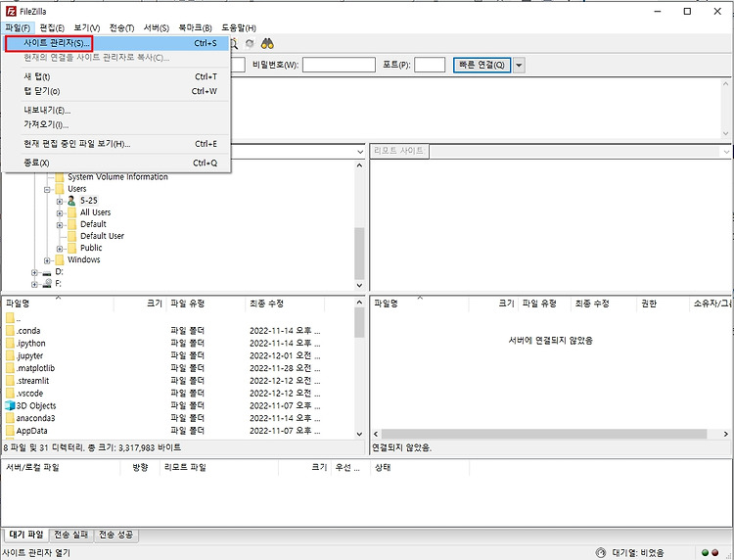Expand the D: drive node
This screenshot has width=734, height=560.
pos(34,272)
